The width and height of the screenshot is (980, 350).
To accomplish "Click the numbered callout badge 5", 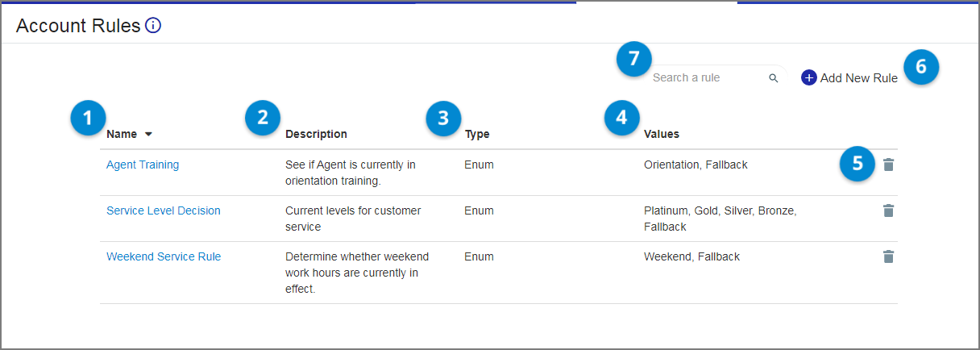I will point(857,164).
